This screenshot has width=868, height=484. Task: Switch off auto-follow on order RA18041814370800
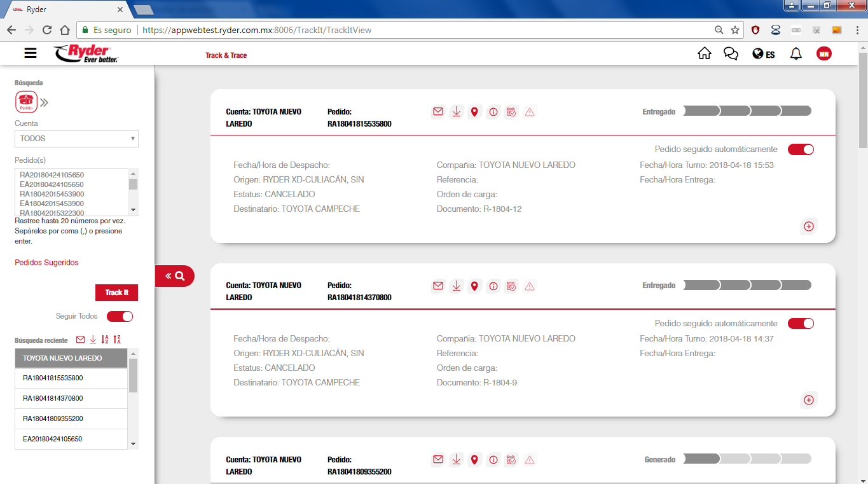(x=801, y=323)
